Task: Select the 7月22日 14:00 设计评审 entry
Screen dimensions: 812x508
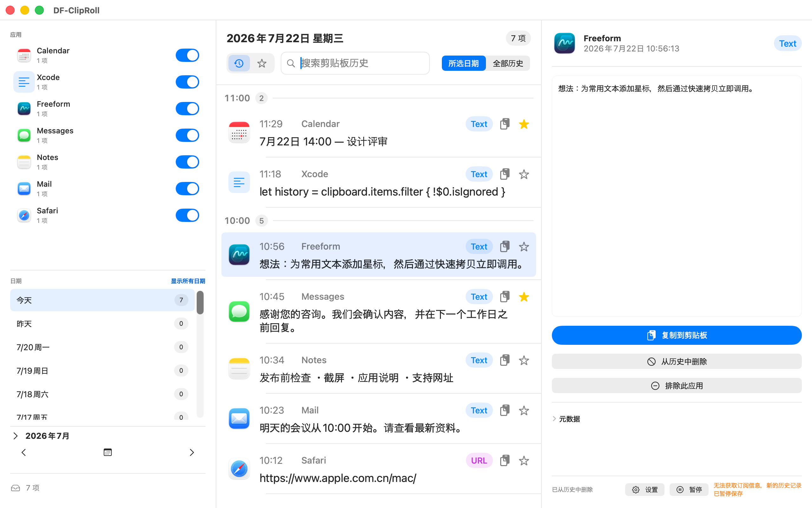Action: coord(378,133)
